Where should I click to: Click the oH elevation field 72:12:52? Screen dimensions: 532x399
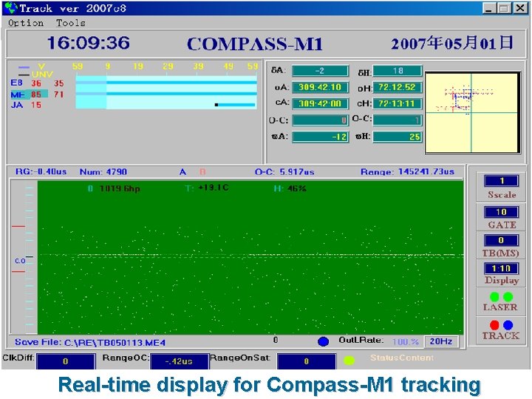398,87
